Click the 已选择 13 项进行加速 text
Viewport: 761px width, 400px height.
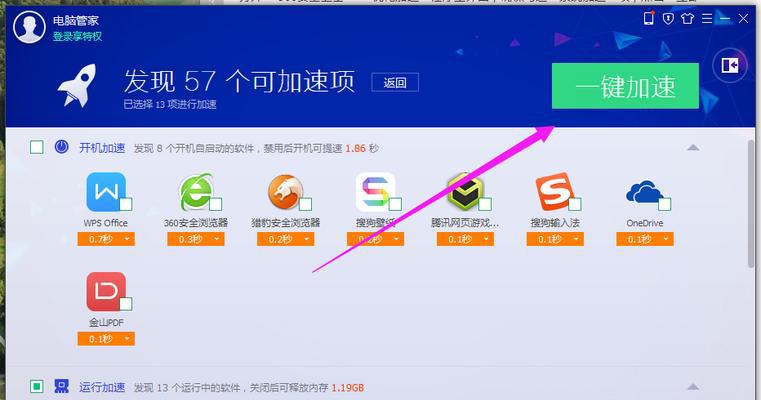(x=170, y=104)
